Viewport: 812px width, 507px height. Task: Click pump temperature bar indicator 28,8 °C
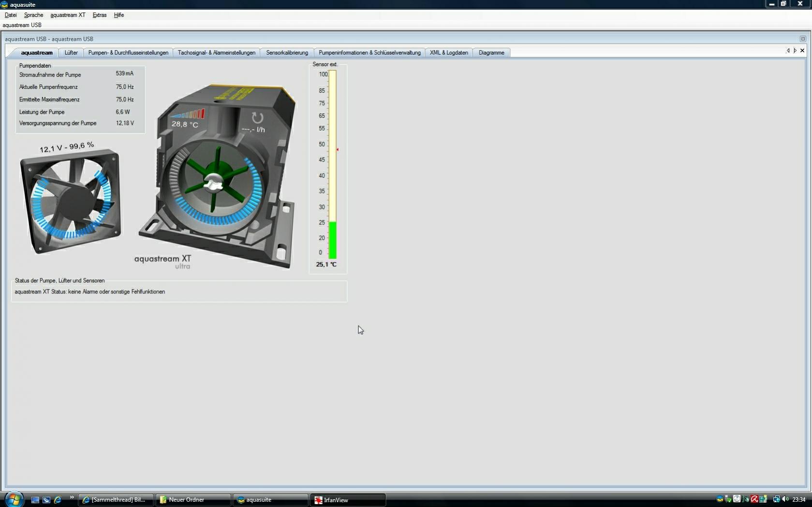click(188, 115)
